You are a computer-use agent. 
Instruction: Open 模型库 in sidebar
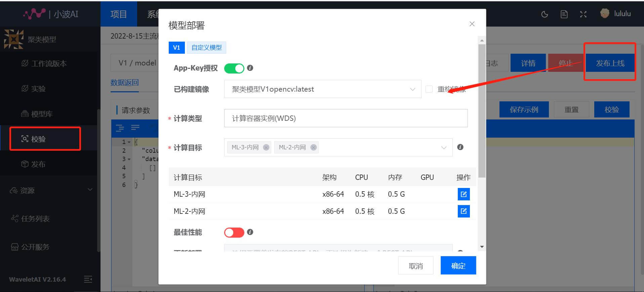point(37,114)
